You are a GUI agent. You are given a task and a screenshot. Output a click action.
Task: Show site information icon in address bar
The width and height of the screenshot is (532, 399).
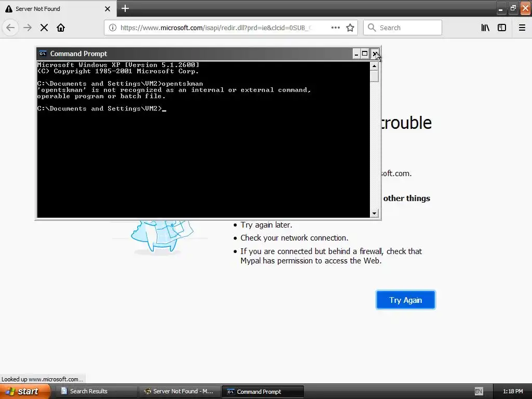(113, 28)
